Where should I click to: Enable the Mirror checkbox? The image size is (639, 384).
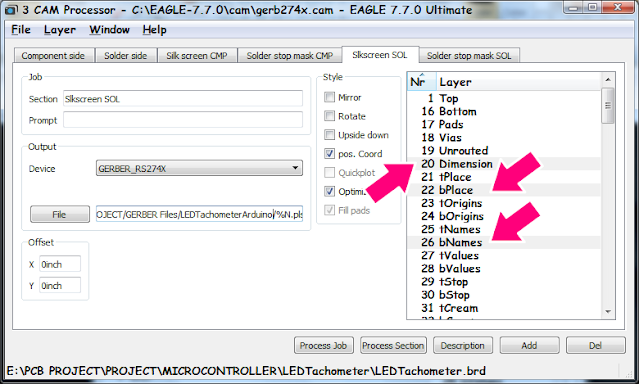tap(329, 97)
